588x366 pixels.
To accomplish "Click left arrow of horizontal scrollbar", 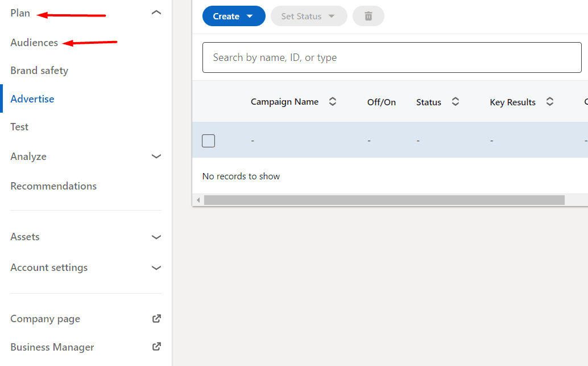I will click(198, 200).
